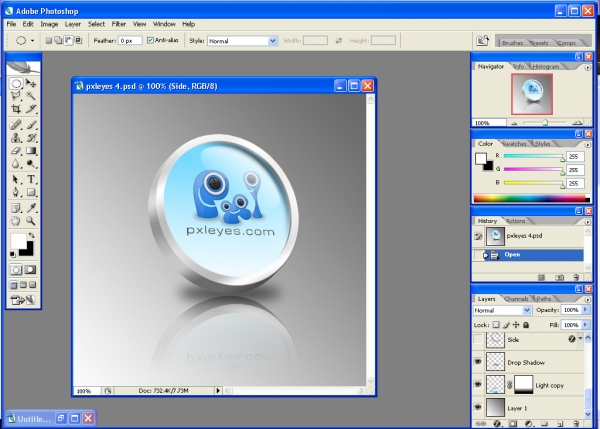The width and height of the screenshot is (600, 429).
Task: Select the Magic Wand tool
Action: (31, 96)
